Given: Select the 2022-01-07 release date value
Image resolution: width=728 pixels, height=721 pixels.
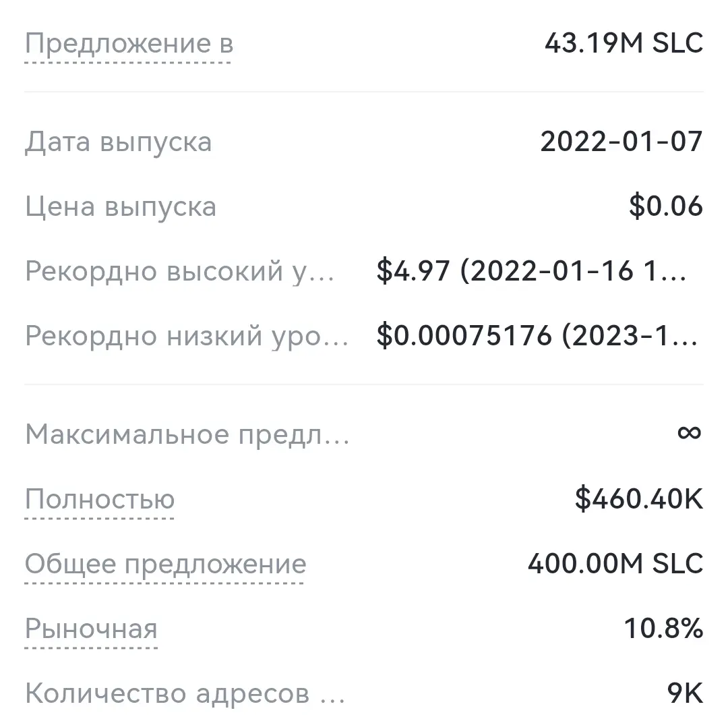Looking at the screenshot, I should coord(621,141).
